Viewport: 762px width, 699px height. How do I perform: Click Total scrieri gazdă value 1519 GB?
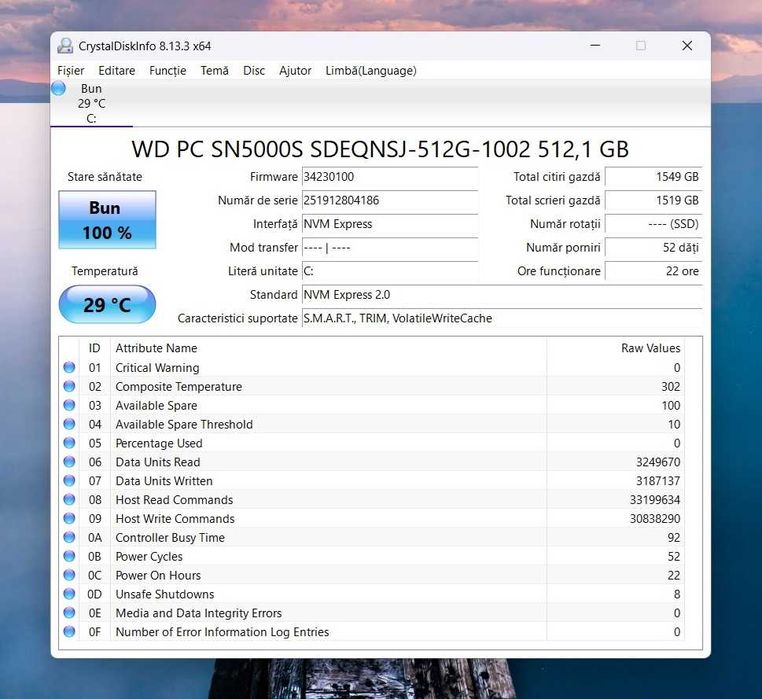pos(654,200)
